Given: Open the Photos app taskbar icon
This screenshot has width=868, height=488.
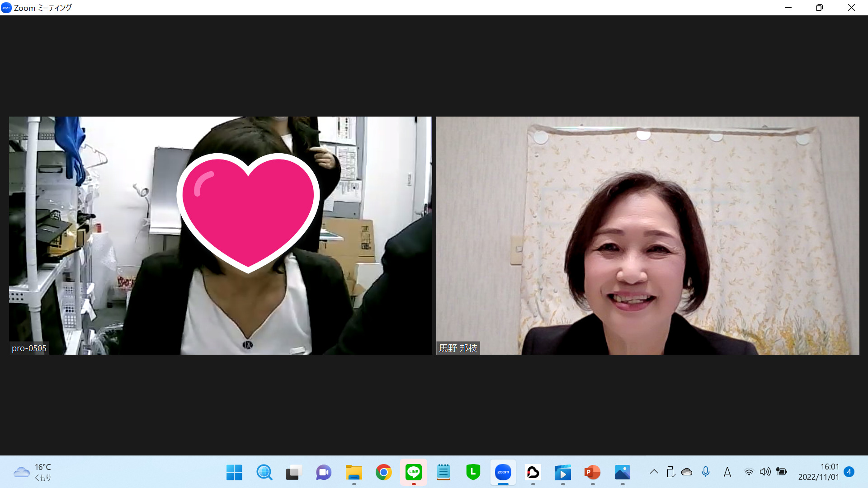Looking at the screenshot, I should 622,473.
